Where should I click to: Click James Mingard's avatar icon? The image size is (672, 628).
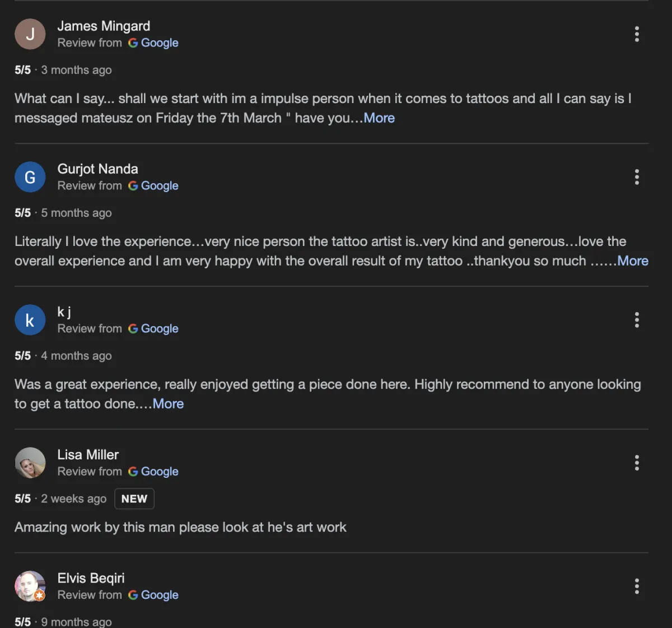[30, 34]
